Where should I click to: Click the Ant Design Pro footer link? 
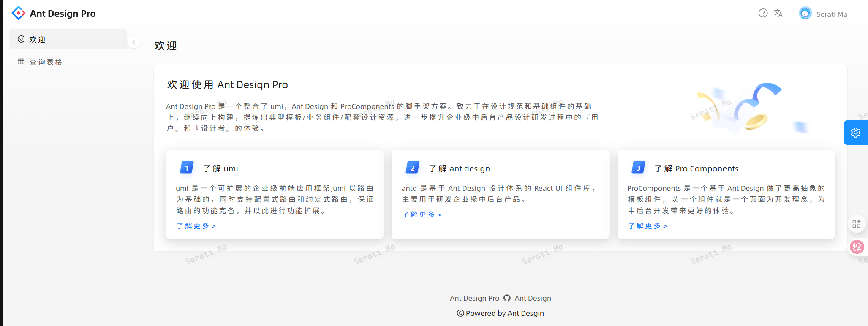tap(474, 298)
